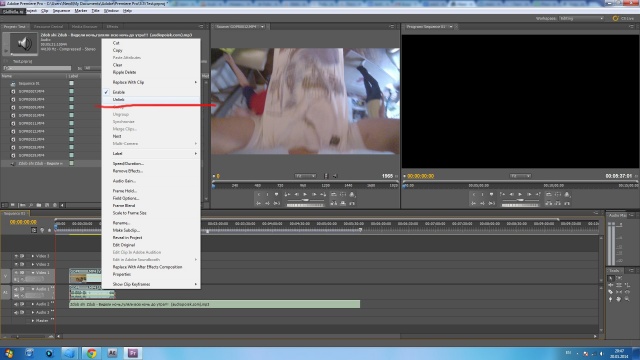
Task: Select the Hand tool
Action: click(x=619, y=299)
